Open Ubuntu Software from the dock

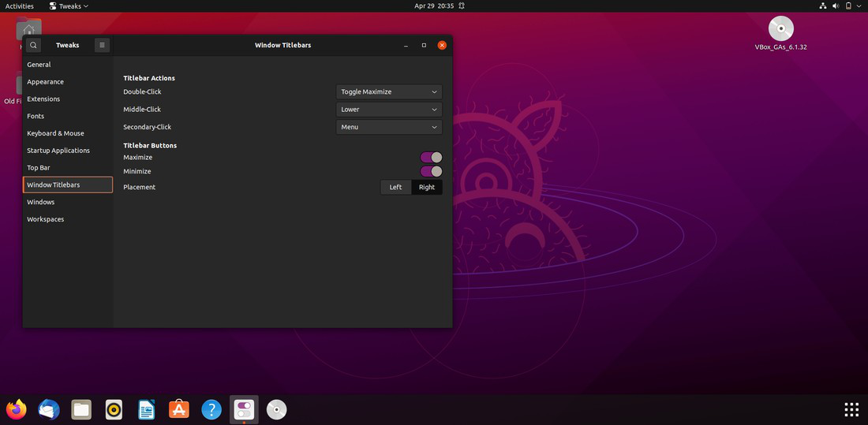pyautogui.click(x=179, y=409)
